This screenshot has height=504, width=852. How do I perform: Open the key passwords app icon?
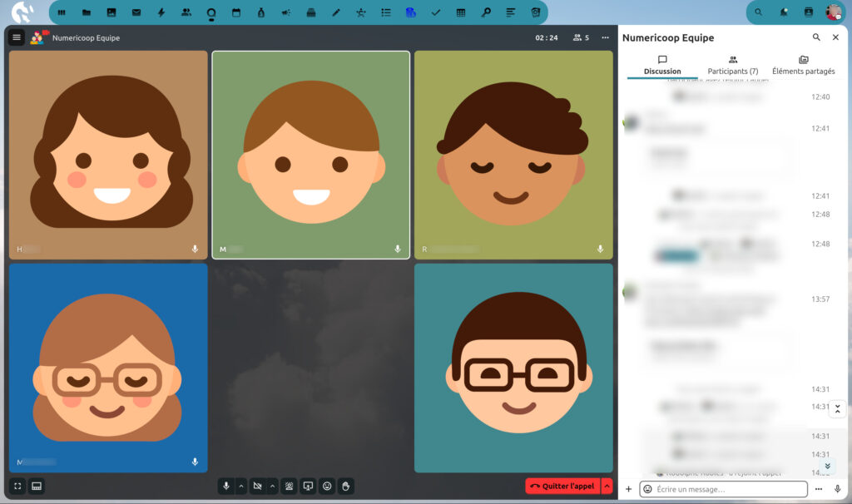click(486, 12)
